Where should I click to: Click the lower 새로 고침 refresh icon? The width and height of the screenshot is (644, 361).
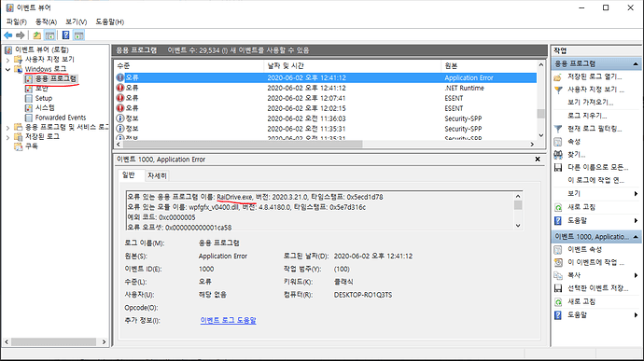[558, 302]
